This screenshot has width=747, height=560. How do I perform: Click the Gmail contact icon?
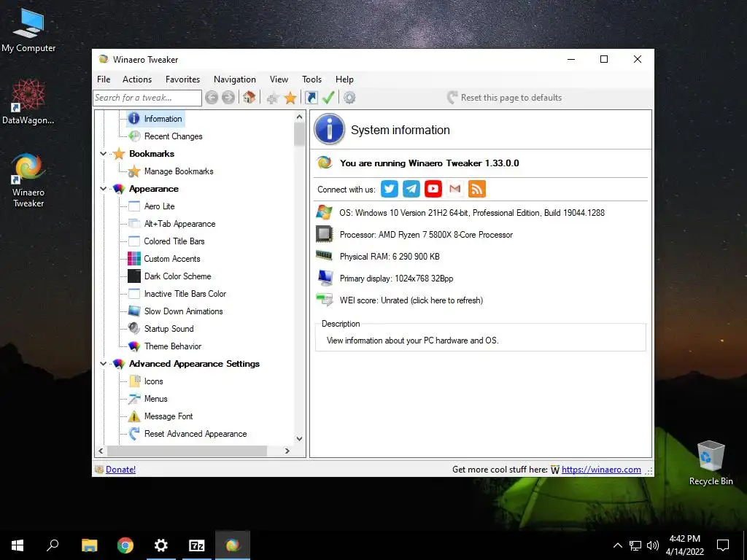(x=455, y=189)
